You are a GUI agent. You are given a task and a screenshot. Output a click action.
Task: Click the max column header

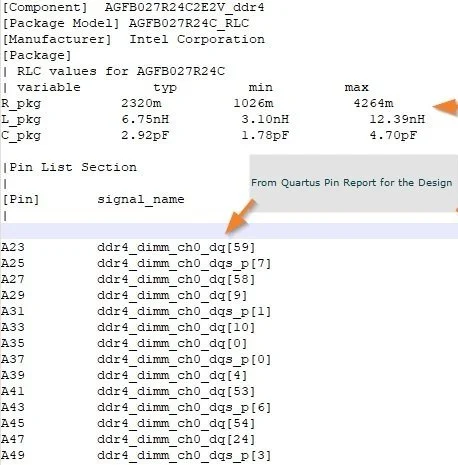[356, 87]
